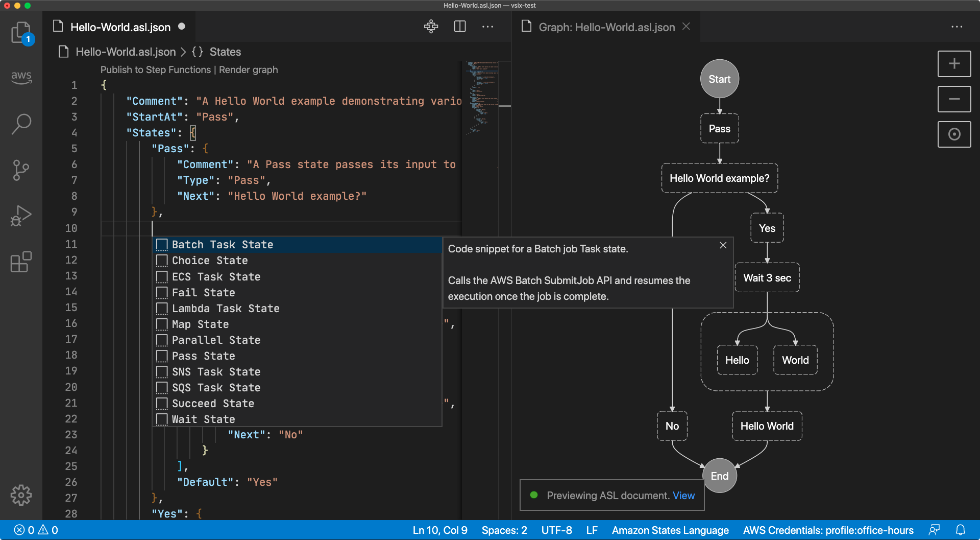Image resolution: width=980 pixels, height=540 pixels.
Task: Click the View link in preview status
Action: [x=683, y=496]
